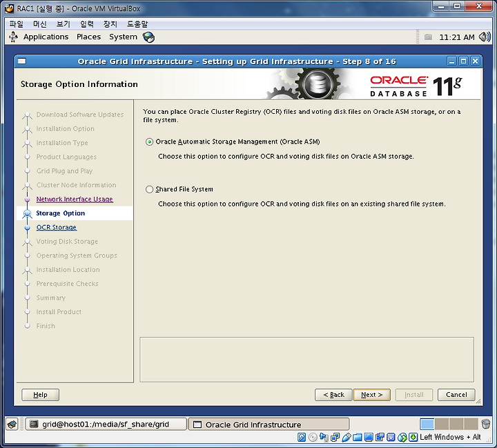This screenshot has height=448, width=497.
Task: Click the Voting Disk Storage step in sidebar
Action: click(x=67, y=242)
